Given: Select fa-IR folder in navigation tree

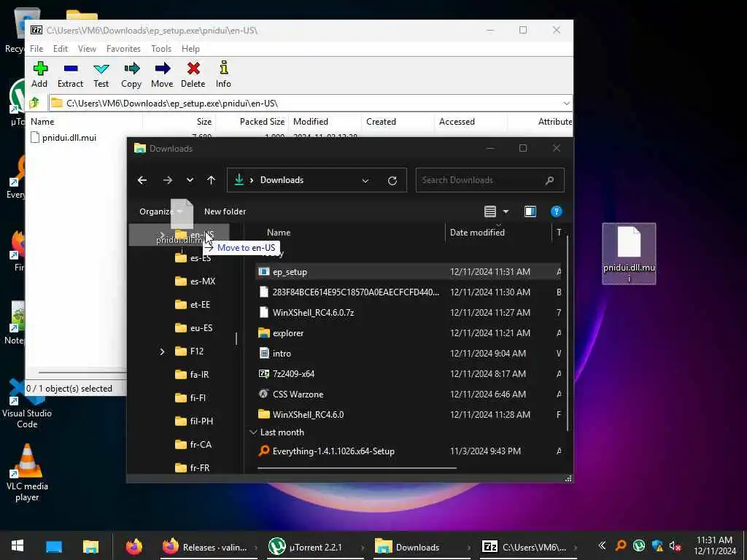Looking at the screenshot, I should pos(192,375).
